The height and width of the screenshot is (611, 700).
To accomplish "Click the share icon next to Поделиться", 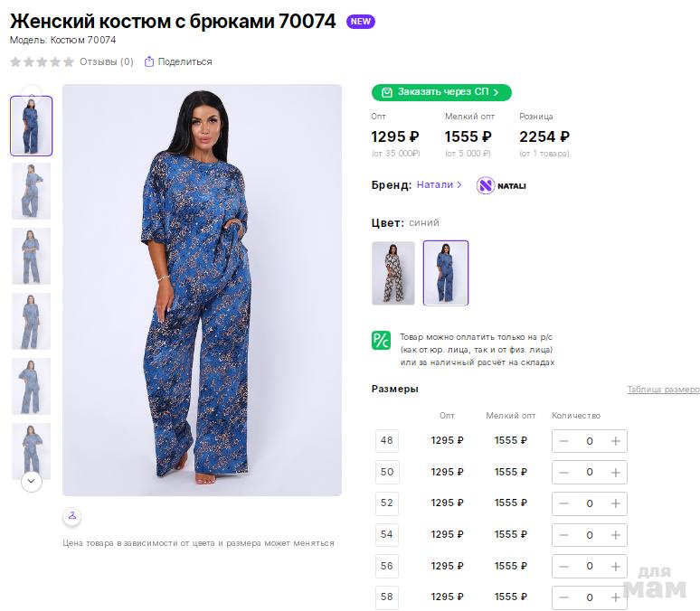I will pyautogui.click(x=149, y=61).
